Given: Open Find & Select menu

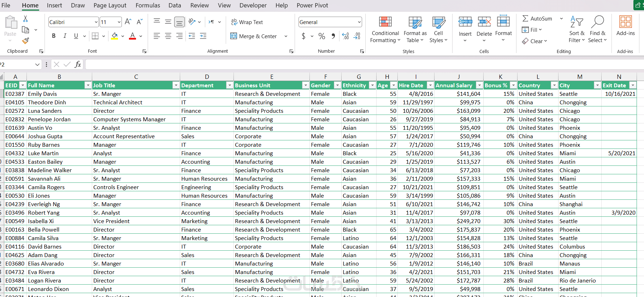Looking at the screenshot, I should coord(597,30).
